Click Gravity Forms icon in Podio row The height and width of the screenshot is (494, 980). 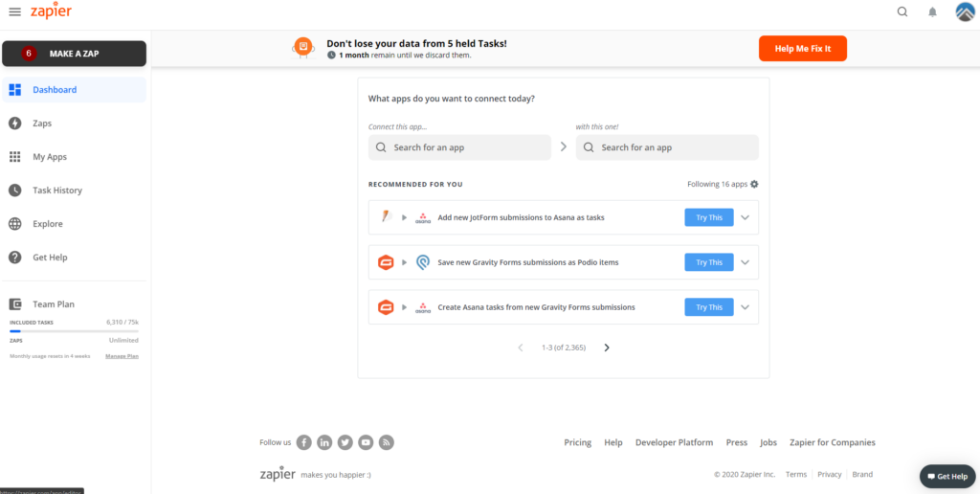[386, 262]
